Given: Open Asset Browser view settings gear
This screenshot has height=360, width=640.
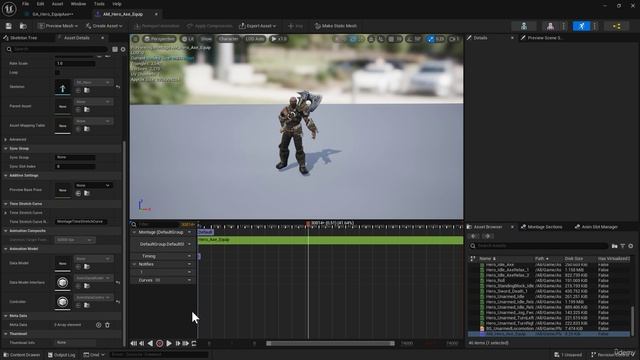Looking at the screenshot, I should click(x=631, y=246).
